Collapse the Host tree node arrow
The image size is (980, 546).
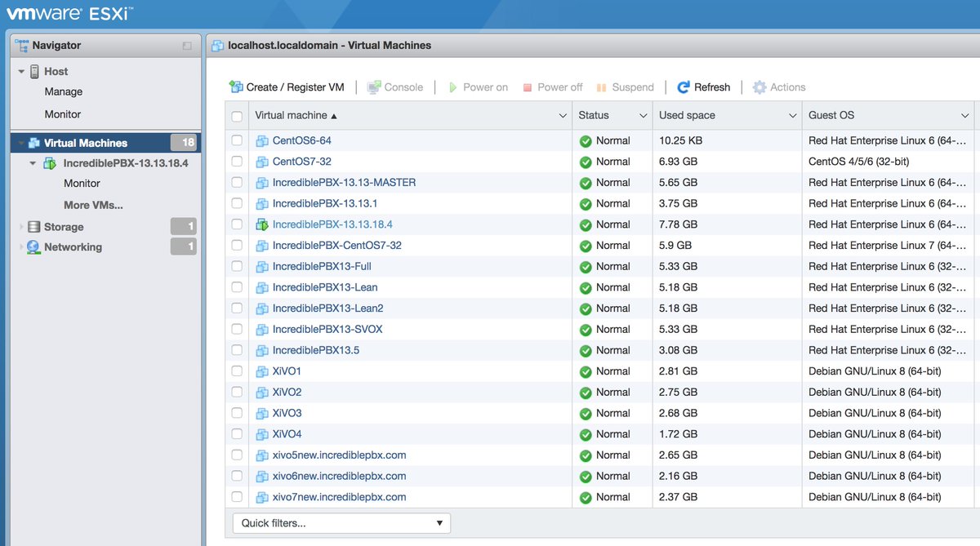pos(21,72)
